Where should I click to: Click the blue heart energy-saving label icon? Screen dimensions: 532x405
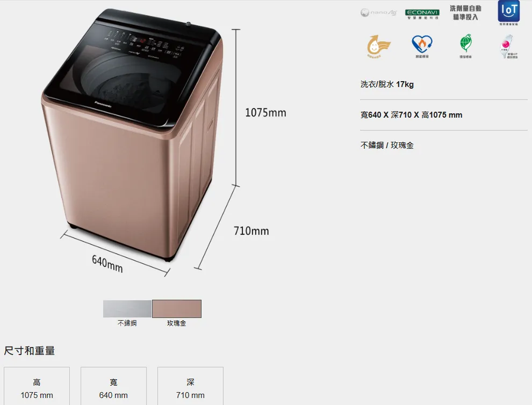click(x=422, y=46)
